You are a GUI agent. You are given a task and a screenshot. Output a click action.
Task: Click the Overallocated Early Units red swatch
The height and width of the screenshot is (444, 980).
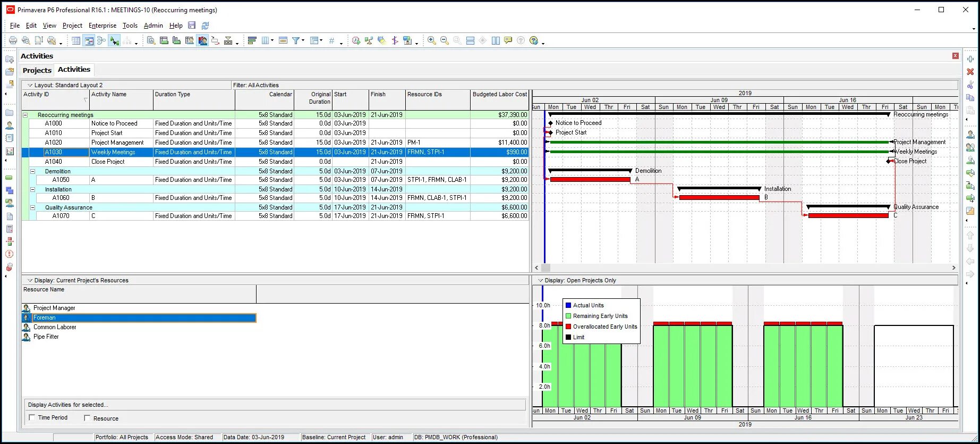click(568, 326)
